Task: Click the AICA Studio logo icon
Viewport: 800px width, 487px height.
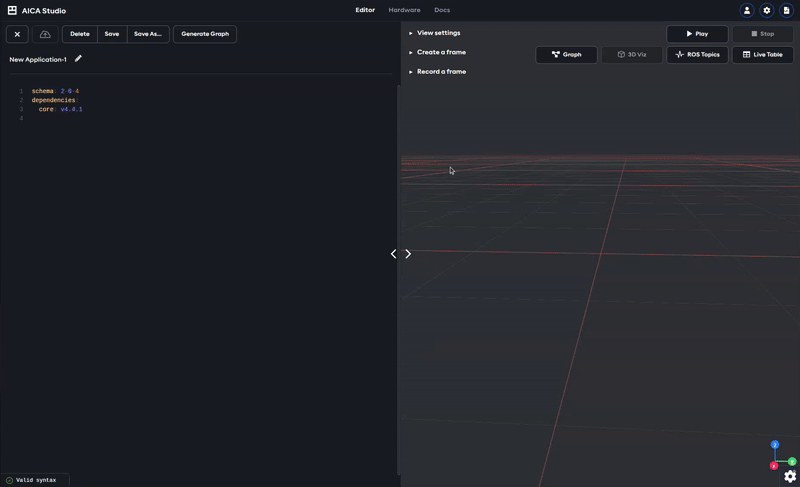Action: click(12, 10)
